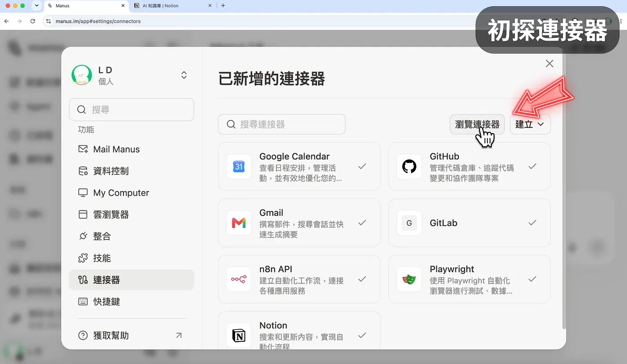Click the GitHub connected checkmark
The height and width of the screenshot is (364, 627).
[532, 166]
